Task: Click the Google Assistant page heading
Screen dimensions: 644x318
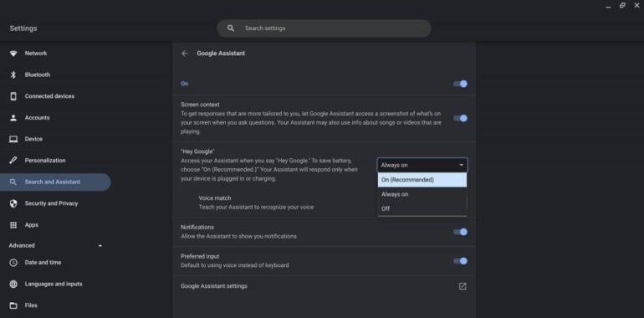Action: tap(221, 54)
